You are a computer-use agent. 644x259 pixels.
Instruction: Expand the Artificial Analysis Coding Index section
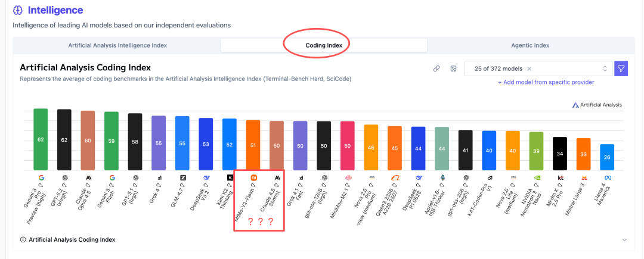[624, 239]
